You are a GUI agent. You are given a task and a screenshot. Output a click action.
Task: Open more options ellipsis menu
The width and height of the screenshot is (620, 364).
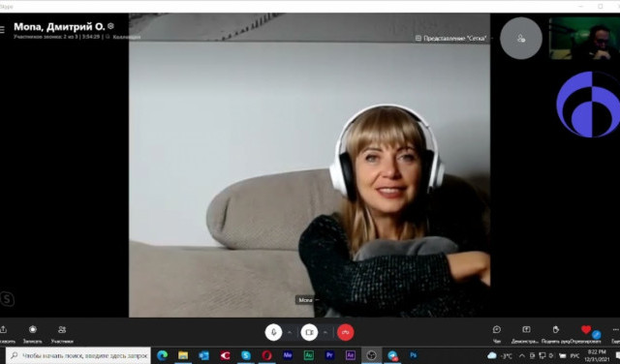(616, 329)
